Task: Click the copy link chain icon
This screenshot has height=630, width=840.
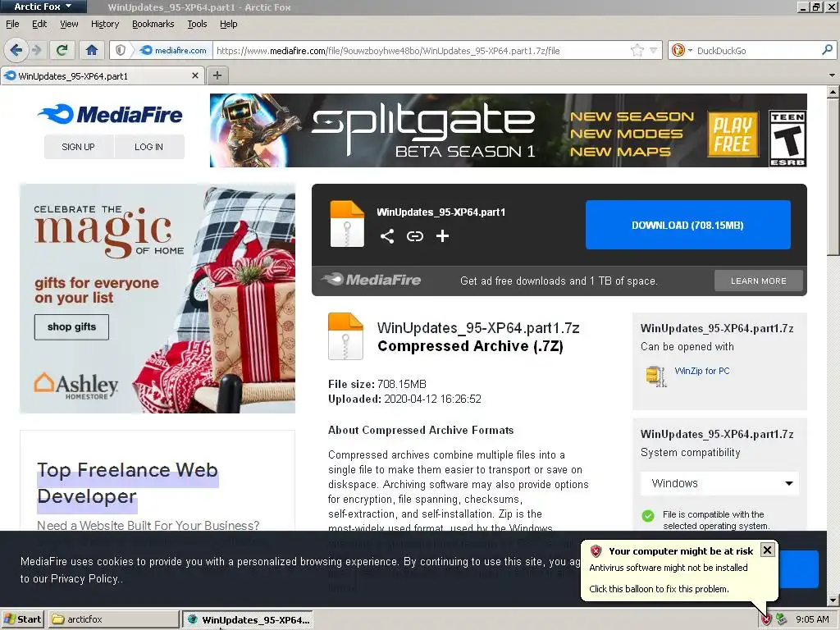Action: (414, 236)
